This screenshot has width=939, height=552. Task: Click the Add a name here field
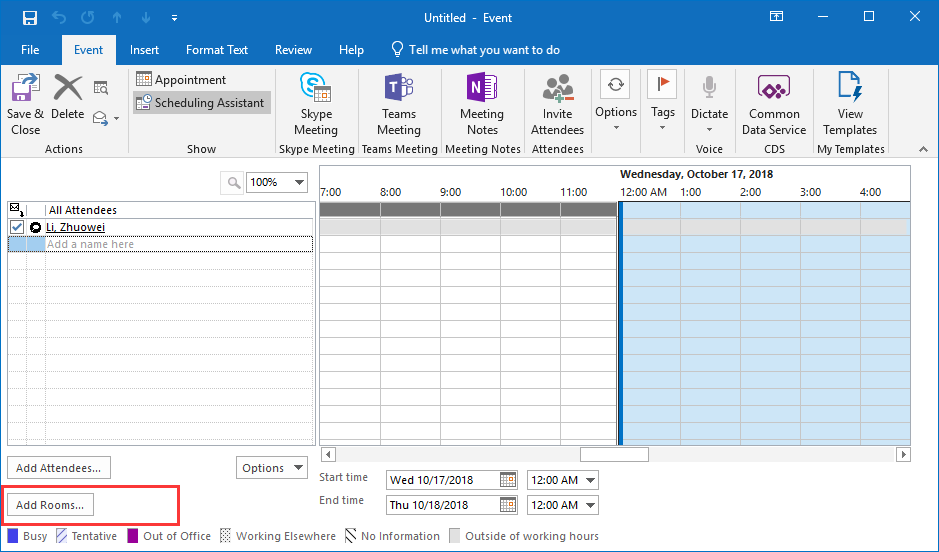click(179, 244)
